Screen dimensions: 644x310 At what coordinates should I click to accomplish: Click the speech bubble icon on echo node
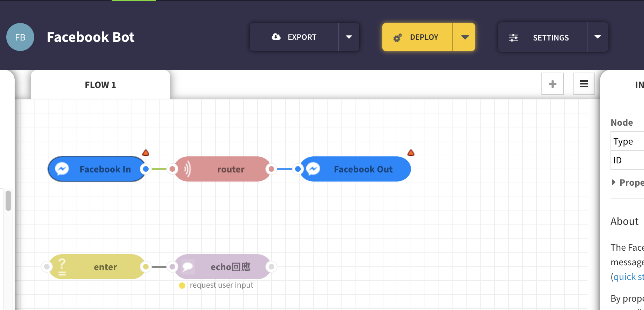tap(187, 267)
